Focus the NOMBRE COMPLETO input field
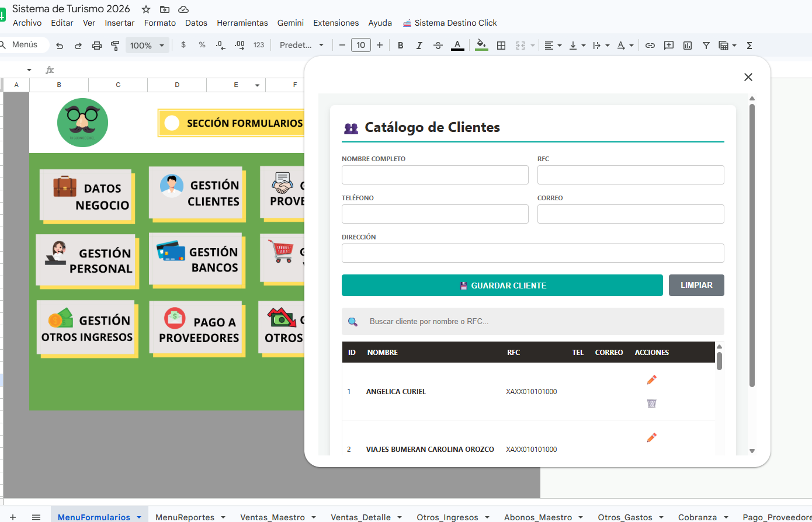 pyautogui.click(x=435, y=175)
